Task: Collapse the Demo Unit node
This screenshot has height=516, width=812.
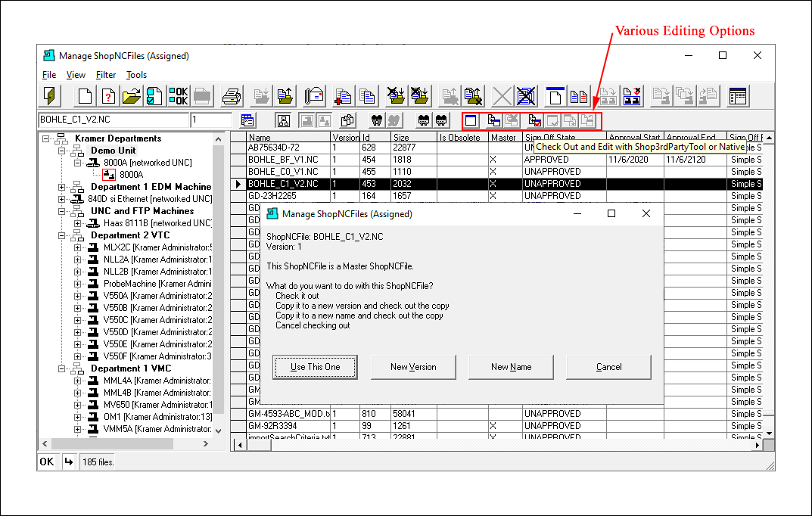Action: click(x=61, y=151)
